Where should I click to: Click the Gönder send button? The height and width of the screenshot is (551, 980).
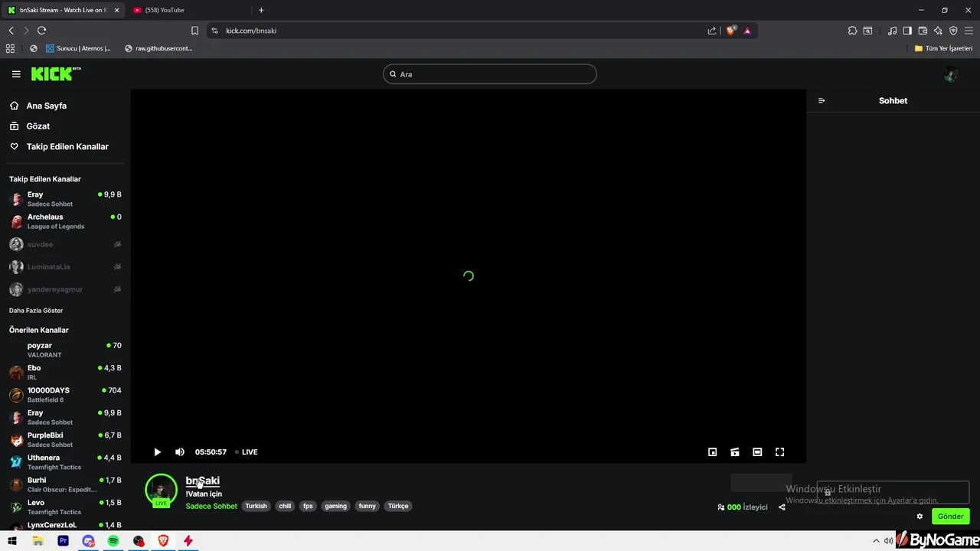[x=951, y=517]
